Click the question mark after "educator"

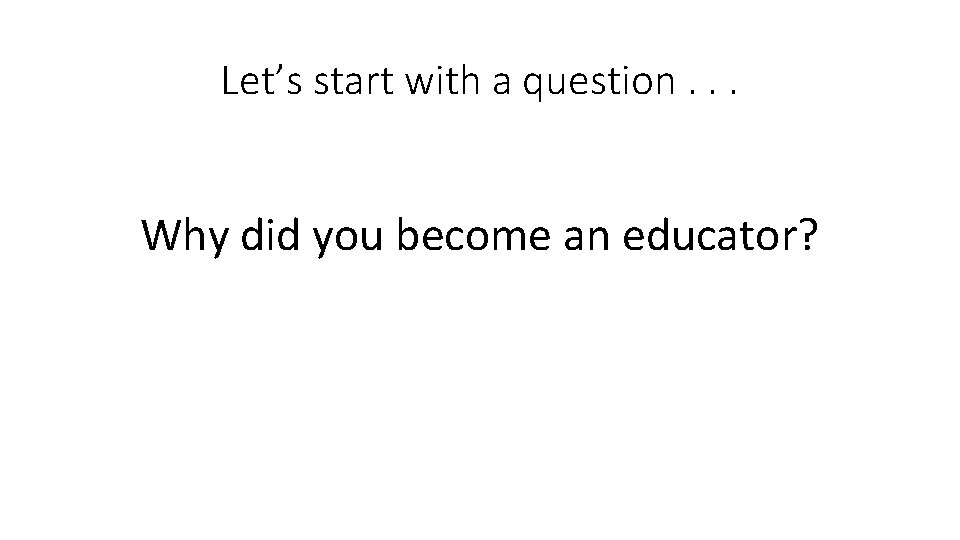coord(808,234)
